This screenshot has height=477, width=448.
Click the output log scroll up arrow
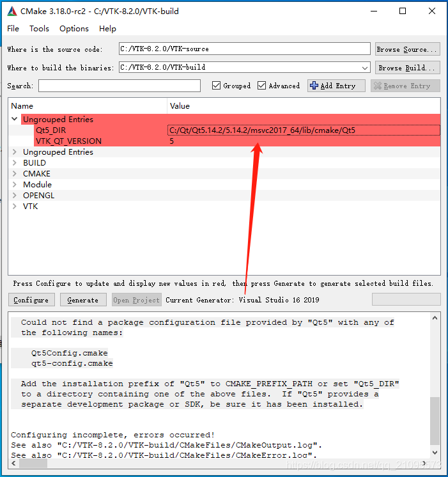(x=435, y=318)
